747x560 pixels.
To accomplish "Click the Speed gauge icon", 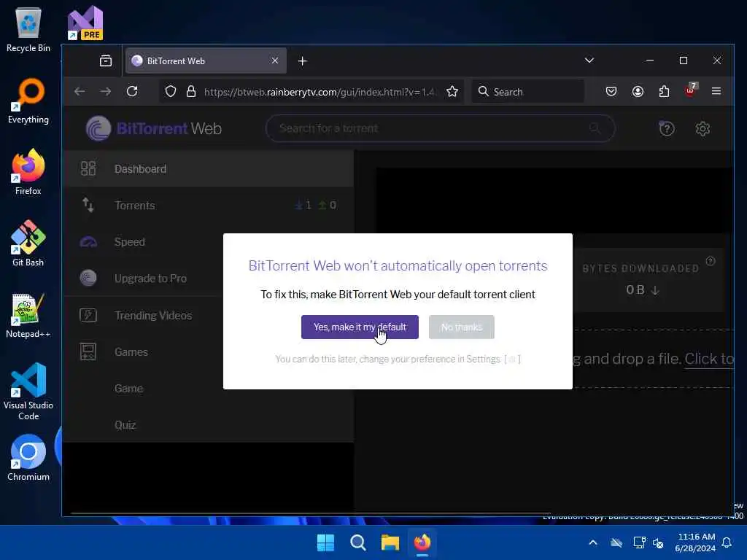I will coord(88,242).
